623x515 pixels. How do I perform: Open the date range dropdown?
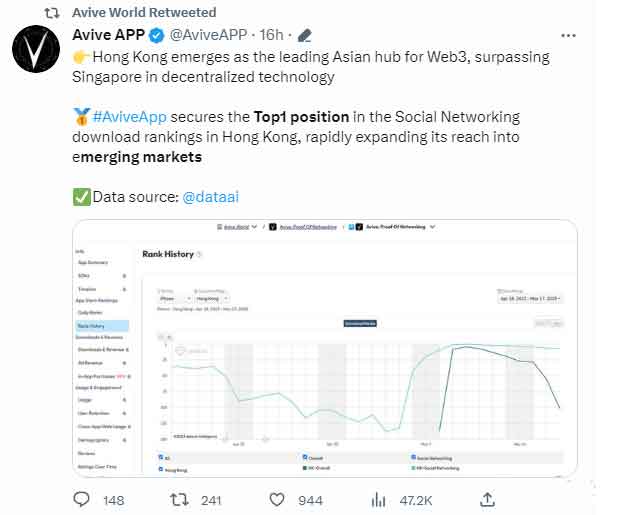click(x=530, y=297)
